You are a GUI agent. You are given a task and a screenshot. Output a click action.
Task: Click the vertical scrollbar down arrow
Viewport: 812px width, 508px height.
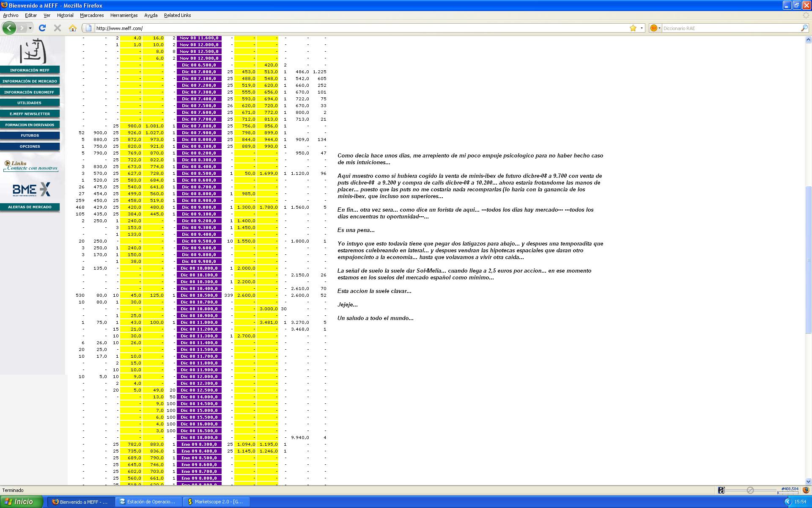click(x=808, y=481)
